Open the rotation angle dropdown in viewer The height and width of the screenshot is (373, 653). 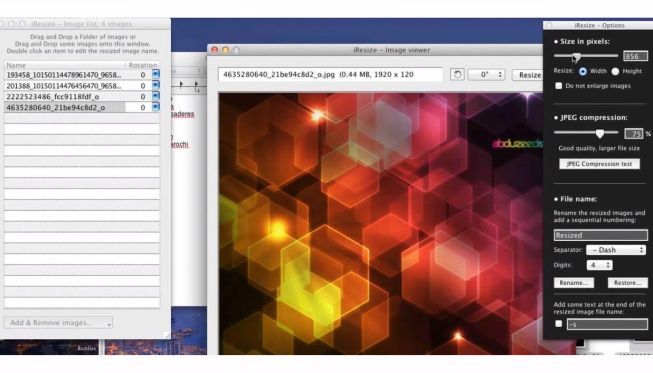486,75
